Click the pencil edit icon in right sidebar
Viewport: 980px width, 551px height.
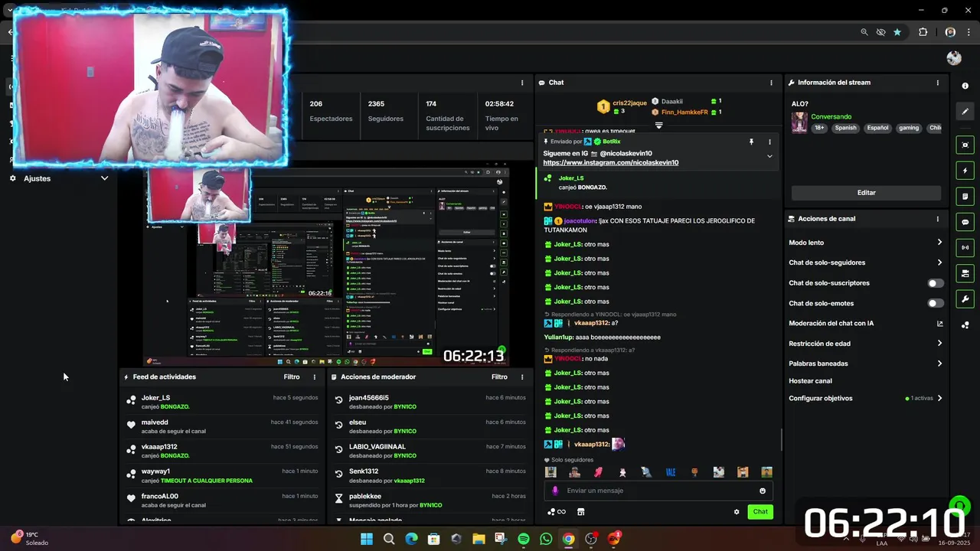965,112
